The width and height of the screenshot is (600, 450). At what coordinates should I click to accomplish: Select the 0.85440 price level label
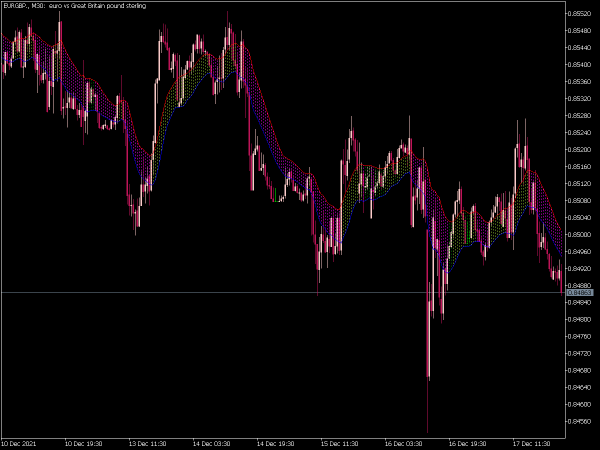579,47
